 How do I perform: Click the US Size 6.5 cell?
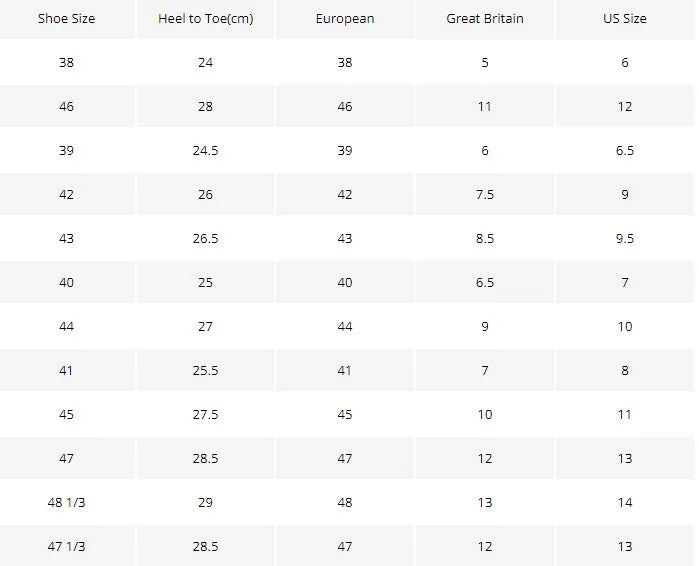coord(625,151)
